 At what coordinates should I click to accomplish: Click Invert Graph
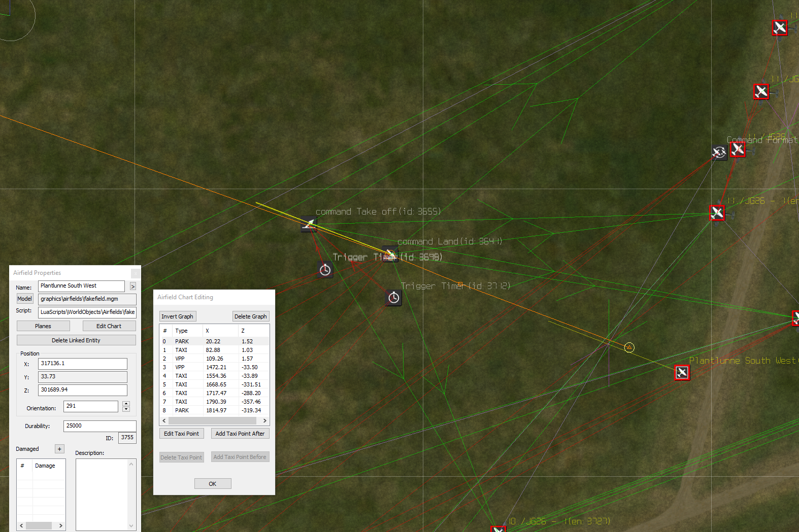(177, 316)
